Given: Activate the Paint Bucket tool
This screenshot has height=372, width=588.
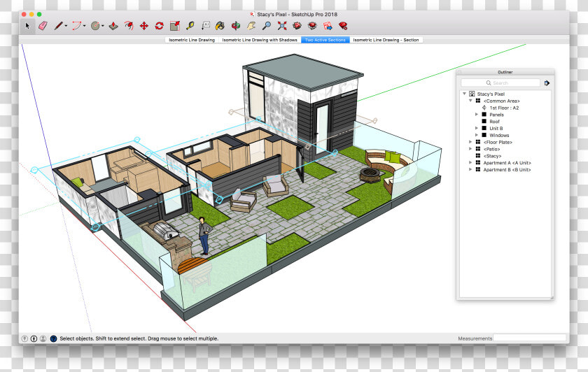Looking at the screenshot, I should [x=220, y=26].
